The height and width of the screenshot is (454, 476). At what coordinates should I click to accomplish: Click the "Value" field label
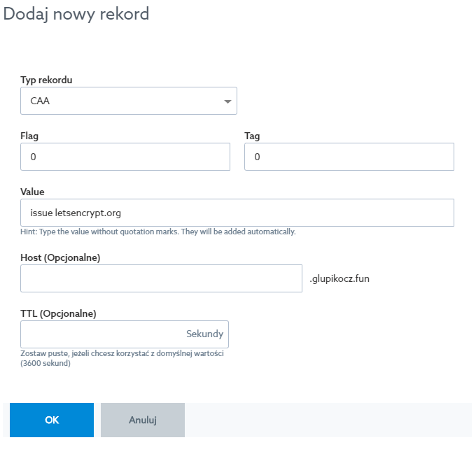point(33,192)
